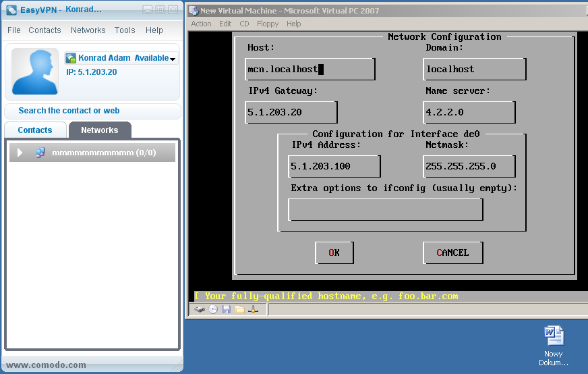Open EasyVPN Tools menu
Viewport: 588px width, 374px height.
(x=125, y=30)
